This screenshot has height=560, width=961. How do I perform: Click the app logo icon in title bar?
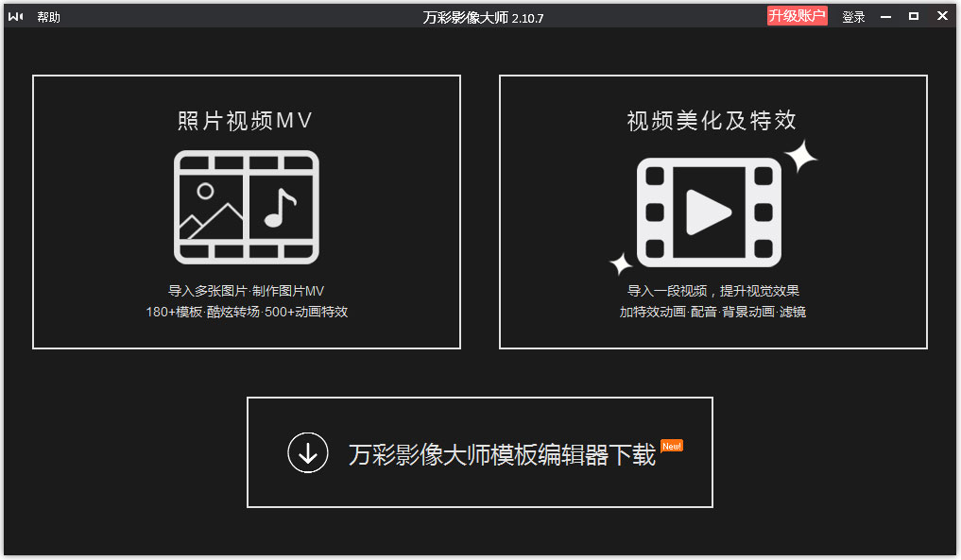pos(16,17)
